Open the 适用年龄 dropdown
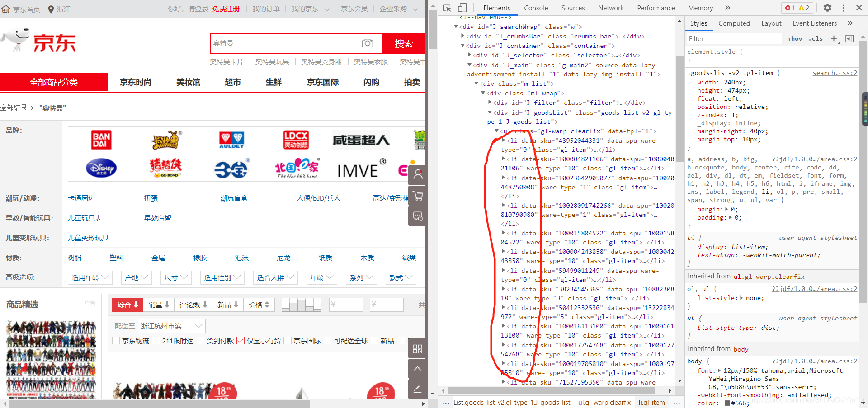This screenshot has height=408, width=868. pos(90,277)
